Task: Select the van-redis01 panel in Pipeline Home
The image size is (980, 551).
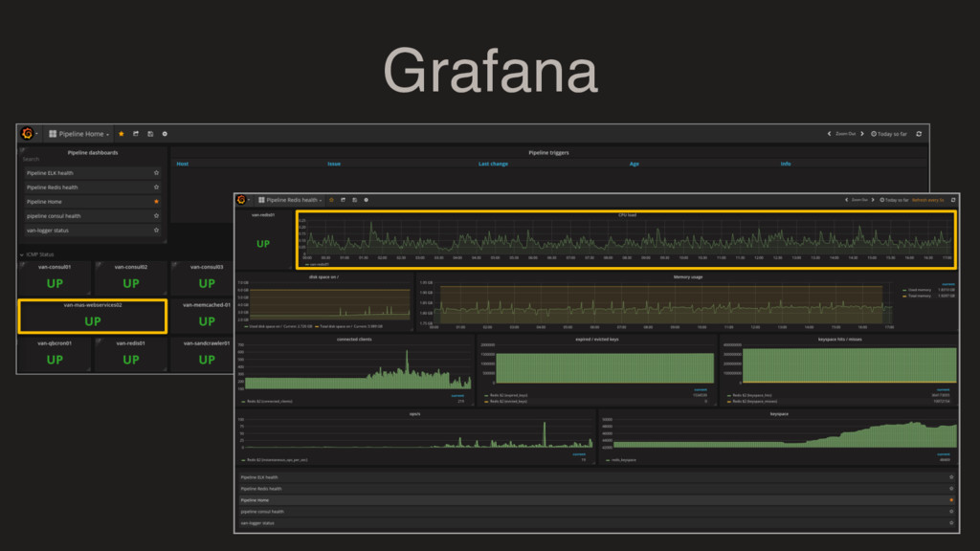Action: tap(130, 354)
